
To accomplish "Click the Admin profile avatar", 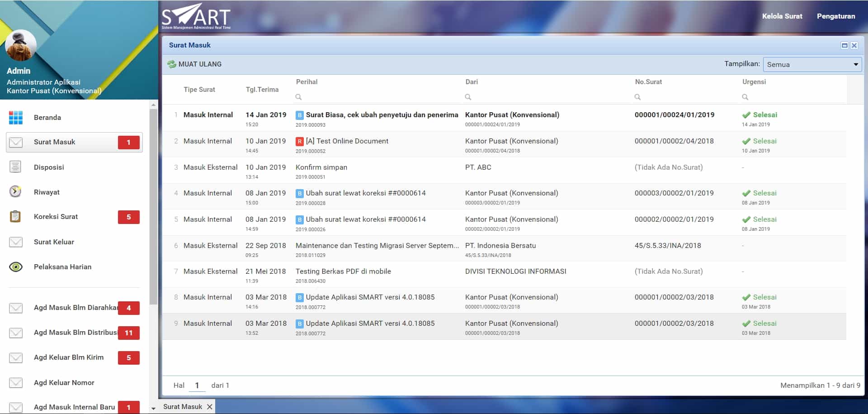I will pos(21,45).
